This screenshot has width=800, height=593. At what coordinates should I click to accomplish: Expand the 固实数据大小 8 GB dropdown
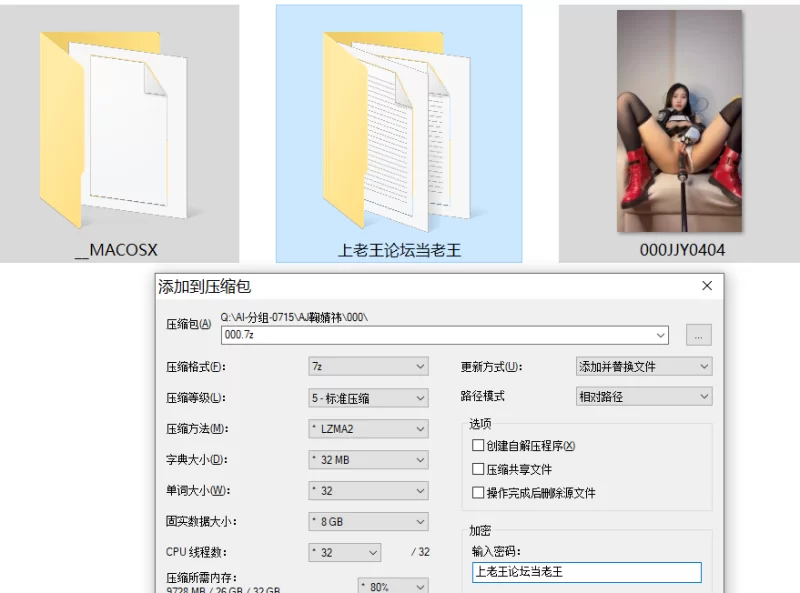point(368,522)
